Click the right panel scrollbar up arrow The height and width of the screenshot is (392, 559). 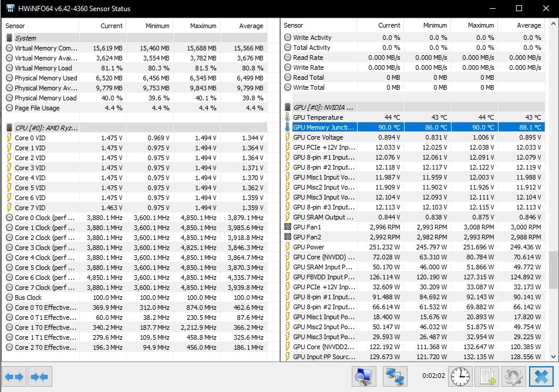click(553, 24)
